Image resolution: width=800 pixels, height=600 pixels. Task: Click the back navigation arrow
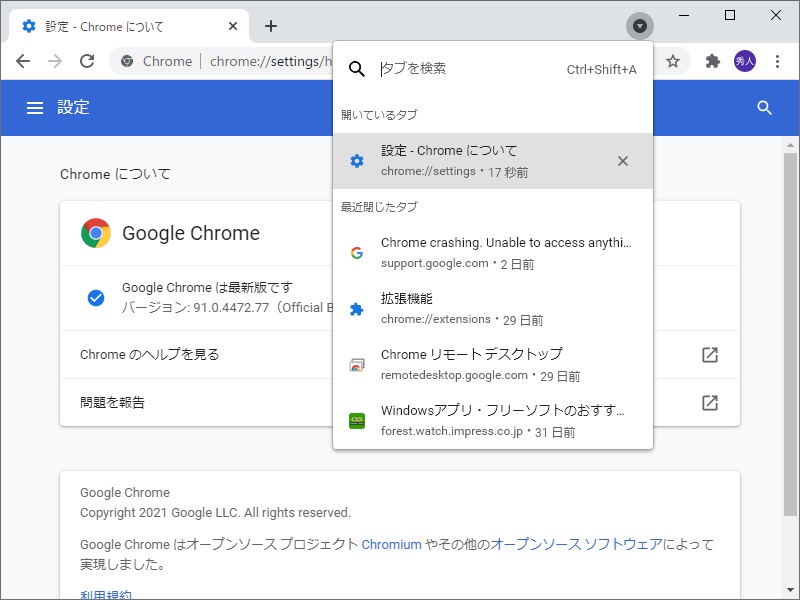click(x=22, y=61)
